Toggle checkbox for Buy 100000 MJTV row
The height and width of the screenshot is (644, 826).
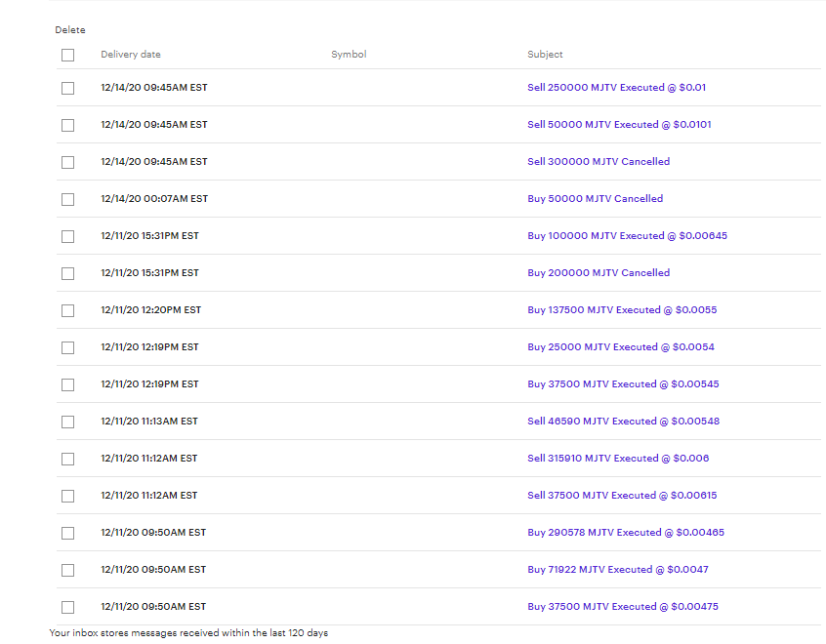(x=67, y=236)
